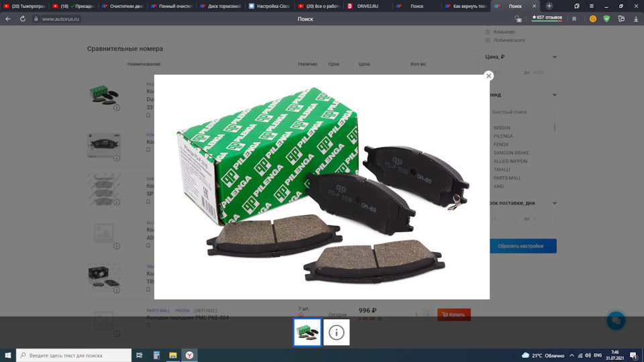644x362 pixels.
Task: Open the 657 отзывов site rating
Action: pos(547,18)
